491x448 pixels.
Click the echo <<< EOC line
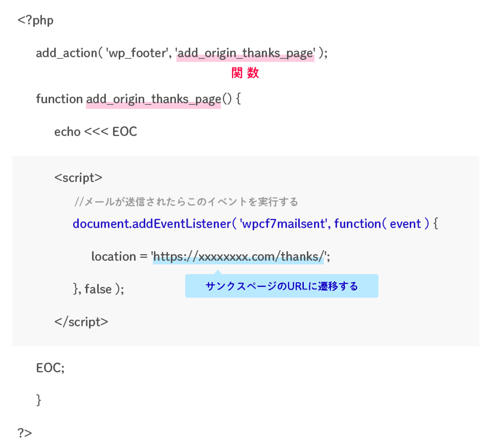pos(96,131)
